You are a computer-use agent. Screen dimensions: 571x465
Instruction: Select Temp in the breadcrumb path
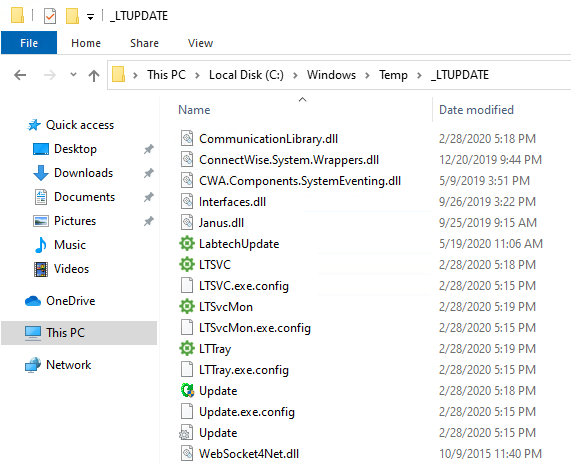click(393, 75)
